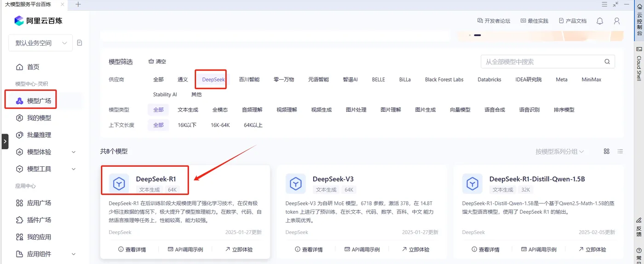This screenshot has height=264, width=644.
Task: Click API调用示例 on DeepSeek-V3 card
Action: [x=362, y=249]
